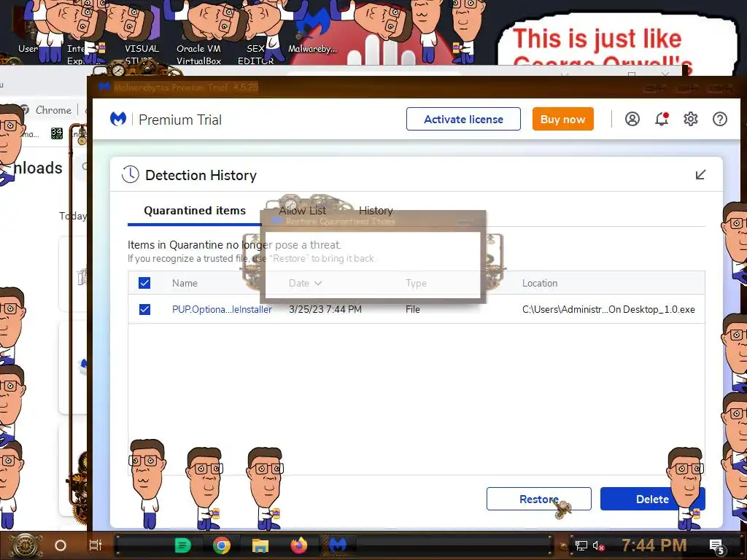747x560 pixels.
Task: Open the notifications bell icon
Action: tap(662, 119)
